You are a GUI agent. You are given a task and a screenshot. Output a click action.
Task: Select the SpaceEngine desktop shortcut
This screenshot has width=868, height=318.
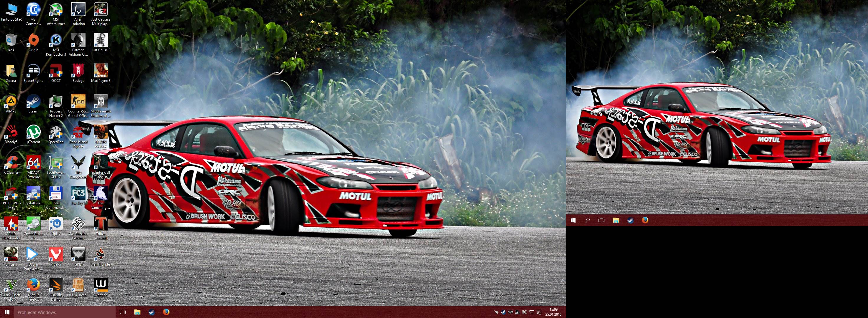point(33,74)
